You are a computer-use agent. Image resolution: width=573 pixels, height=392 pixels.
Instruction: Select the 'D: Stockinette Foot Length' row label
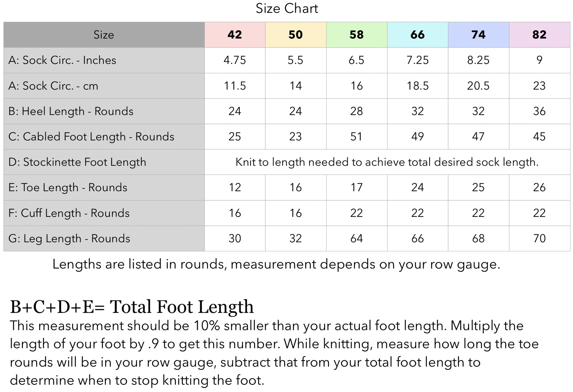[x=77, y=162]
